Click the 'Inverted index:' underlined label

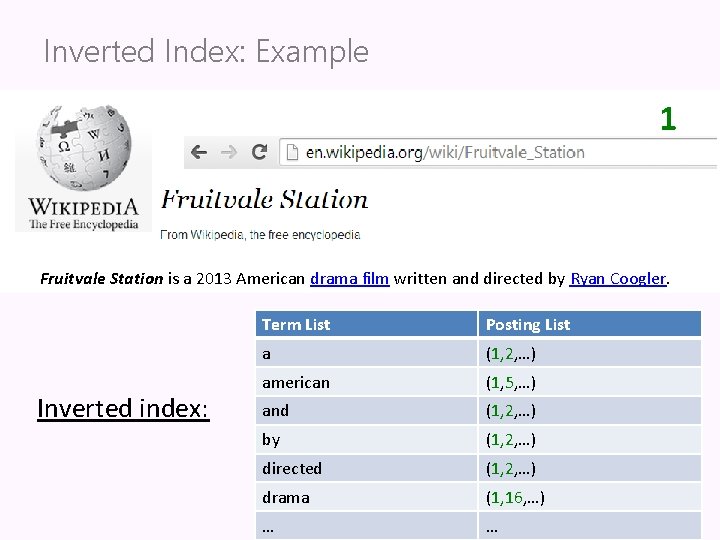[123, 409]
